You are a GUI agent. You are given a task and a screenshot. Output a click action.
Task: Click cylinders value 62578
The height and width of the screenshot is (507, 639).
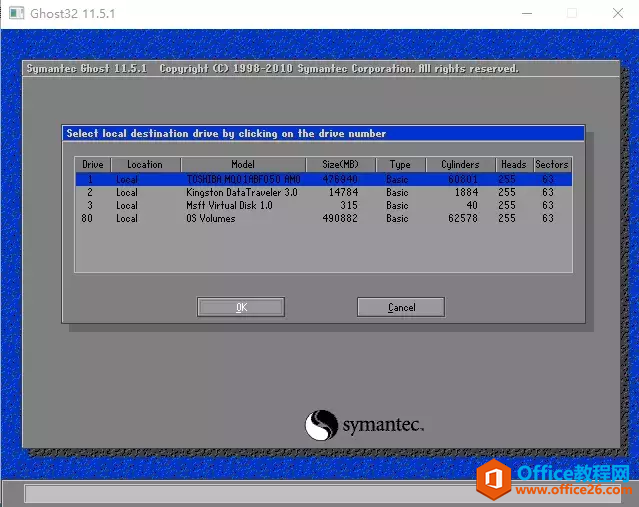coord(463,218)
